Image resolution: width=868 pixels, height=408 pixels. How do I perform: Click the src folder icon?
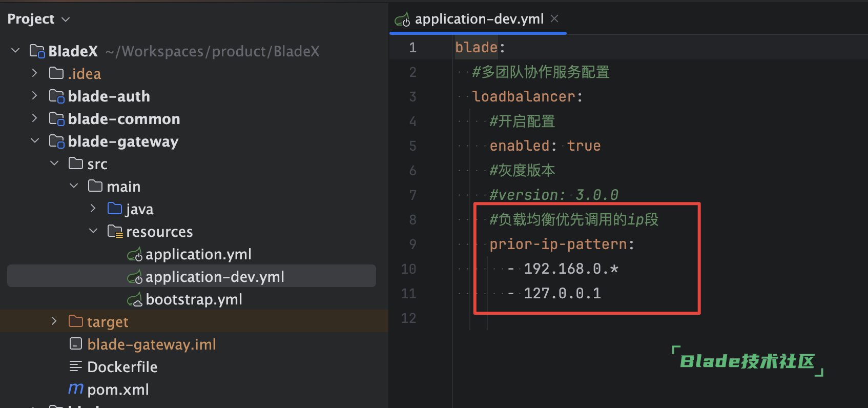[x=76, y=164]
